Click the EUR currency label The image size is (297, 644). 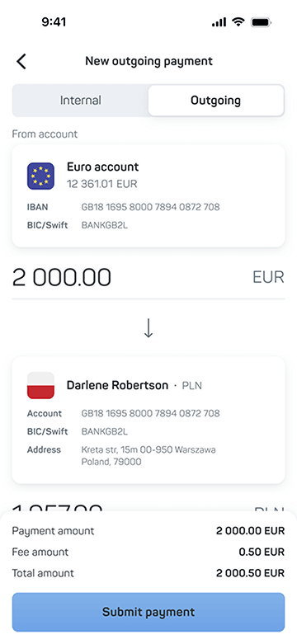[268, 278]
